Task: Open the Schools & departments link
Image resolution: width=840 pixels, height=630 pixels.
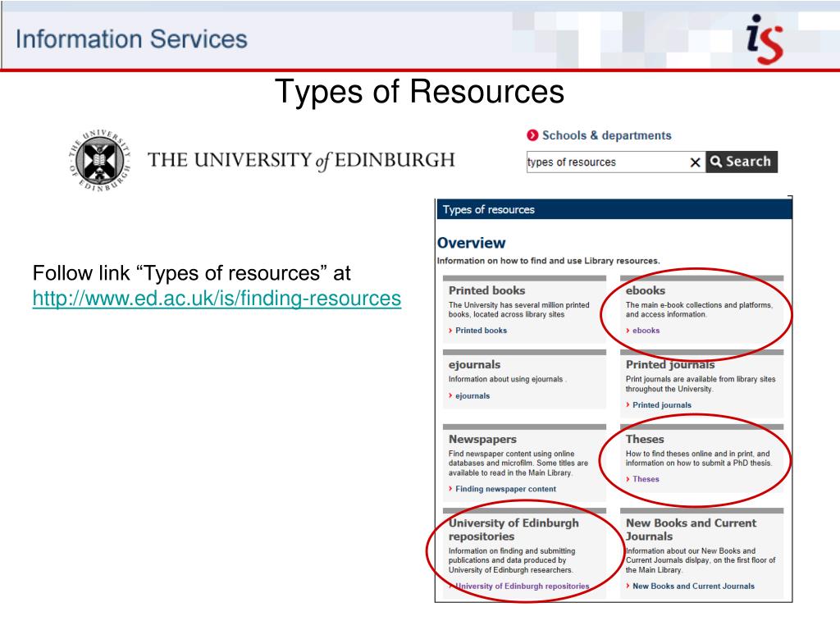Action: coord(606,135)
